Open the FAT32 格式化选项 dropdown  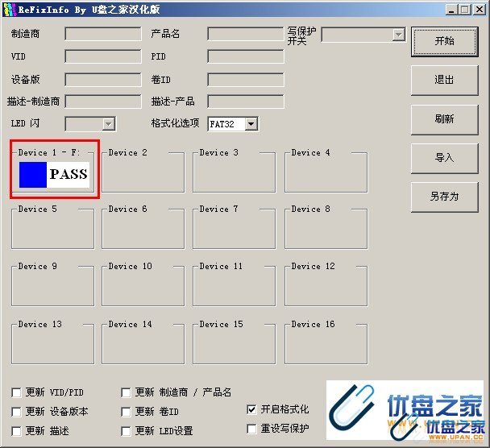pyautogui.click(x=251, y=124)
